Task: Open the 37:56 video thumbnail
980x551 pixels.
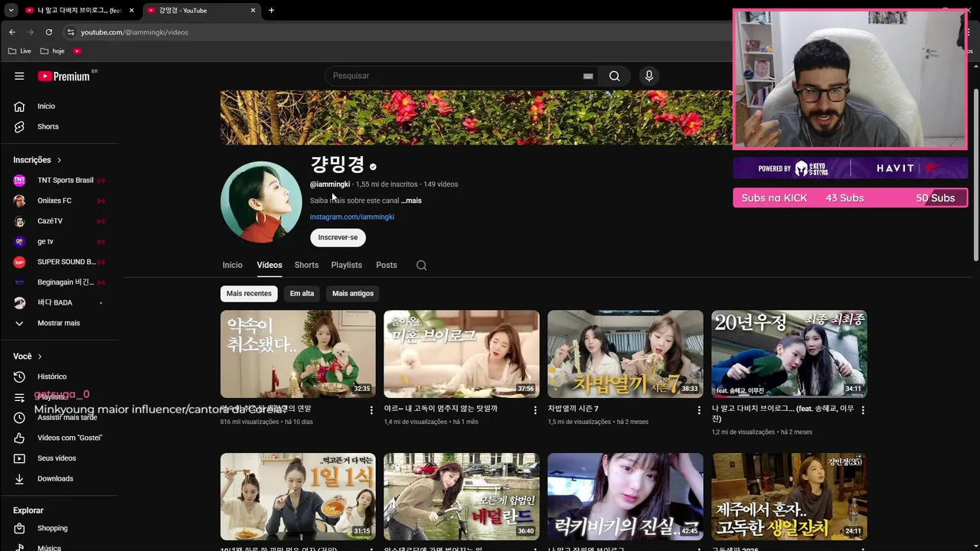Action: [x=462, y=354]
